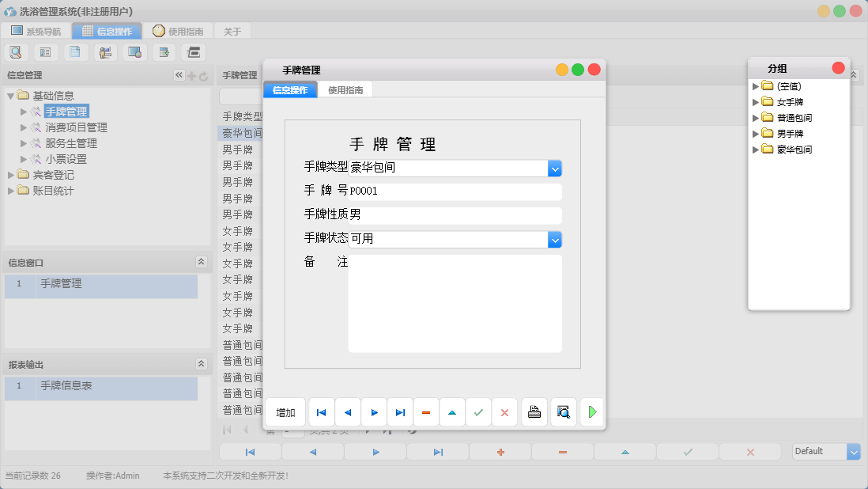
Task: Collapse 信息管理 panel with double-arrow button
Action: (x=179, y=74)
